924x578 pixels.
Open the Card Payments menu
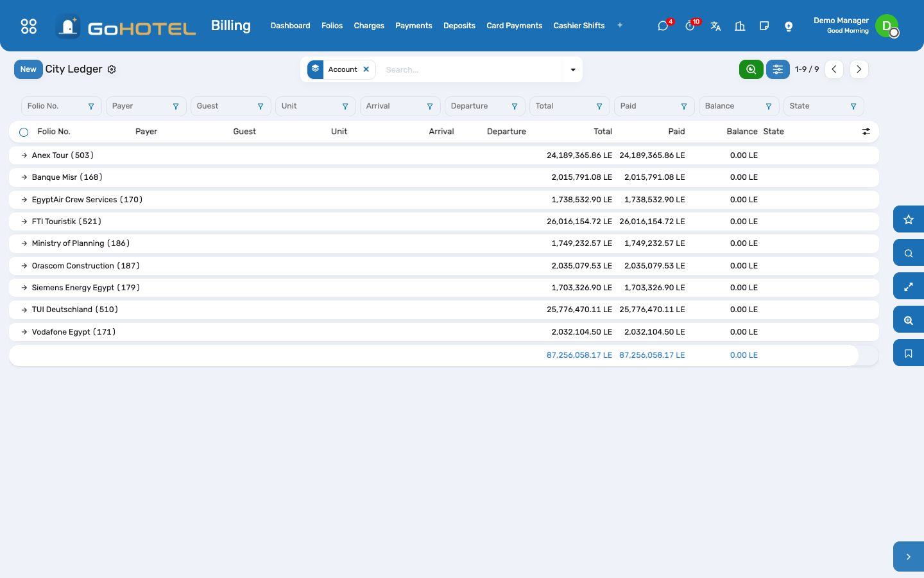(515, 26)
